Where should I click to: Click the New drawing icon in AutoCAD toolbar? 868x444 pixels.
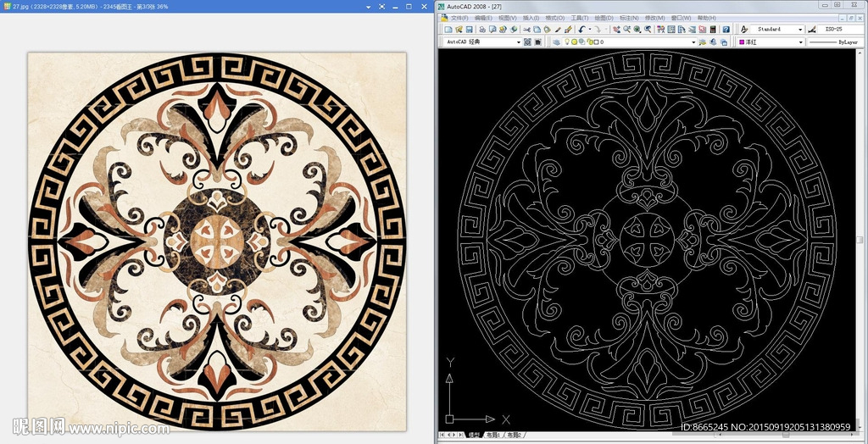click(448, 30)
